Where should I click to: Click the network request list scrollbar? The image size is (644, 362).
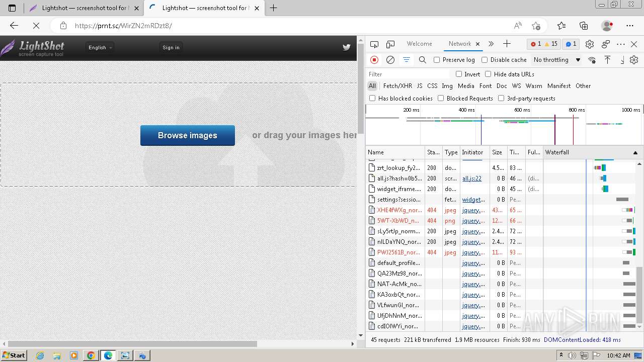tap(640, 295)
